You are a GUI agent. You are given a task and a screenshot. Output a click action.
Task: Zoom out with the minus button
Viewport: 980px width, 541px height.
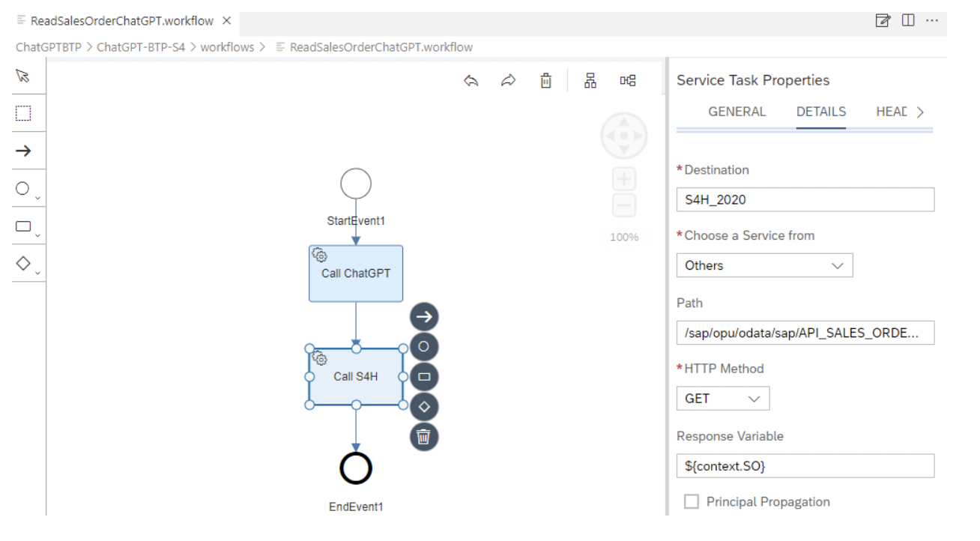point(625,205)
